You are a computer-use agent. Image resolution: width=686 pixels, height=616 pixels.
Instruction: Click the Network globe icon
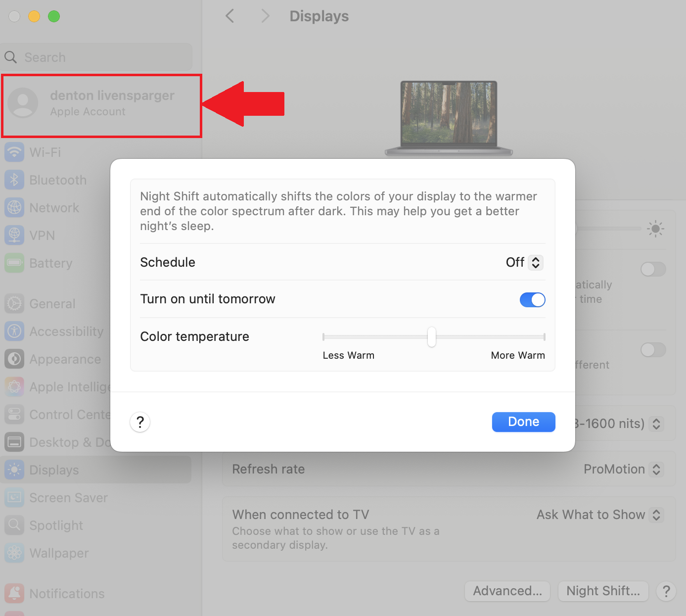point(14,207)
